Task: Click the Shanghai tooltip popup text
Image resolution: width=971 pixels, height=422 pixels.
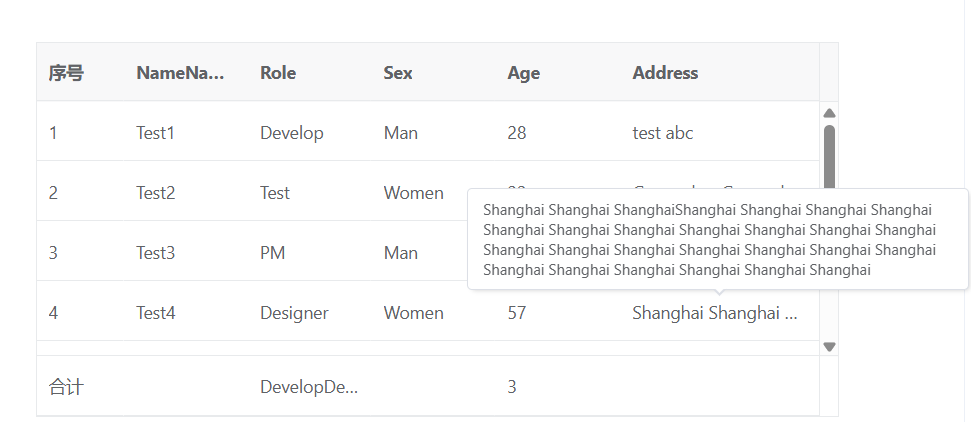Action: (x=709, y=239)
